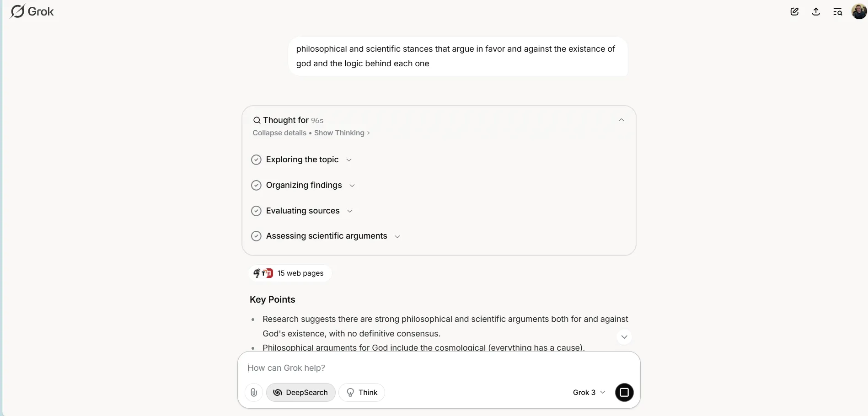Click the share conversation upload icon
This screenshot has width=868, height=416.
[x=816, y=12]
